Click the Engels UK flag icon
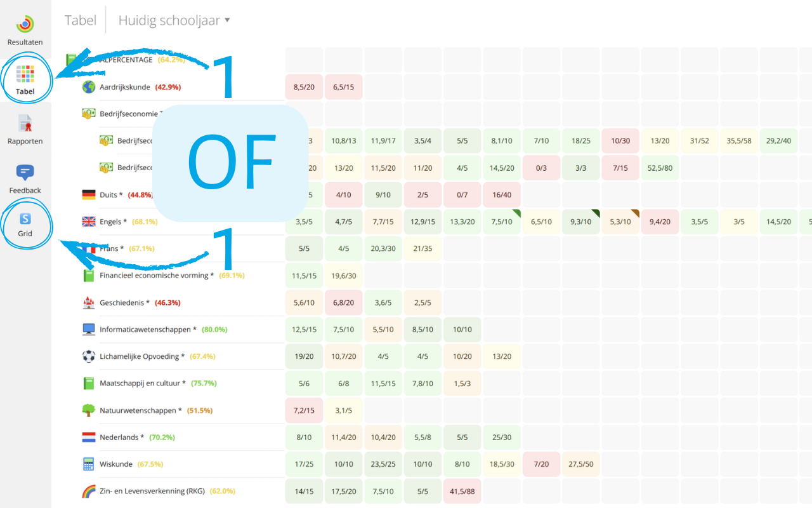Image resolution: width=812 pixels, height=508 pixels. [x=89, y=222]
